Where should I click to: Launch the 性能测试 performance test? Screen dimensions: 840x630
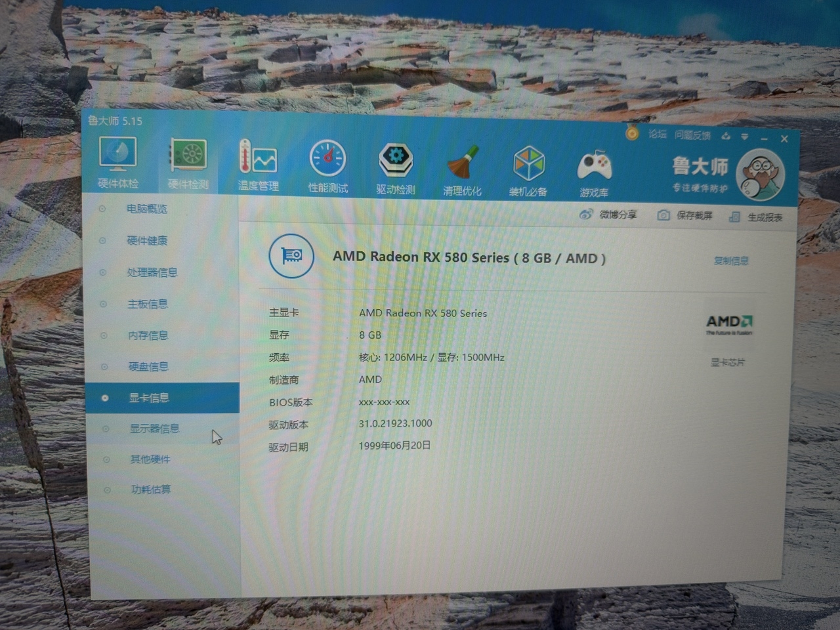click(x=327, y=167)
